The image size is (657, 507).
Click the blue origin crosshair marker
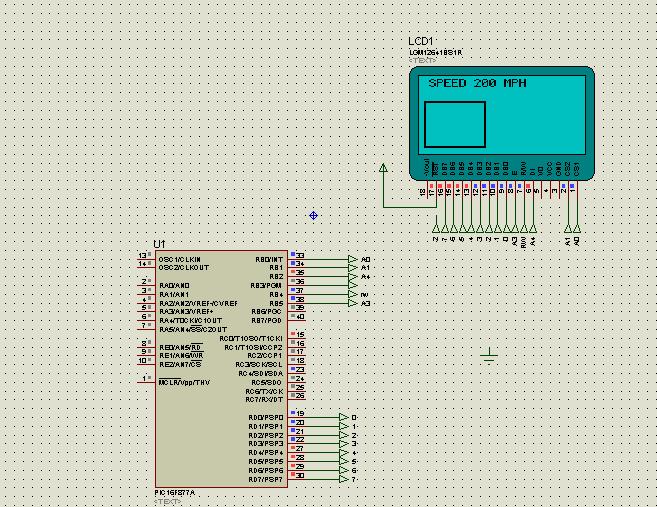(x=313, y=215)
